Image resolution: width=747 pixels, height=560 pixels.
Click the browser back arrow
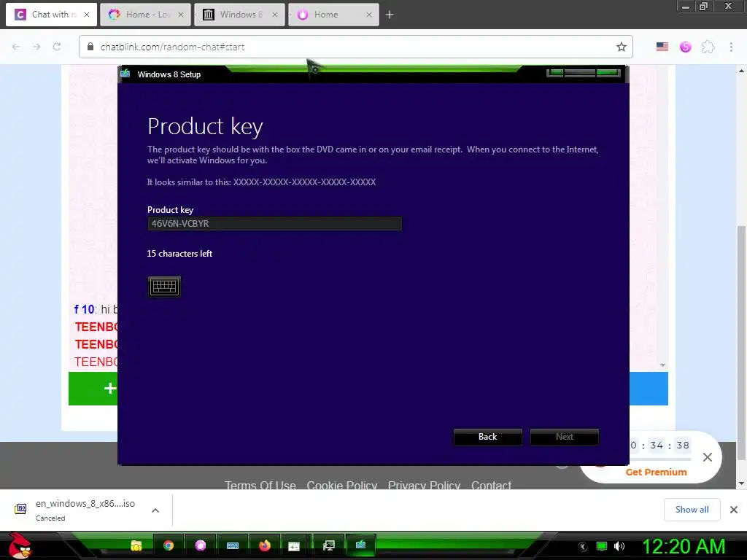pyautogui.click(x=16, y=47)
